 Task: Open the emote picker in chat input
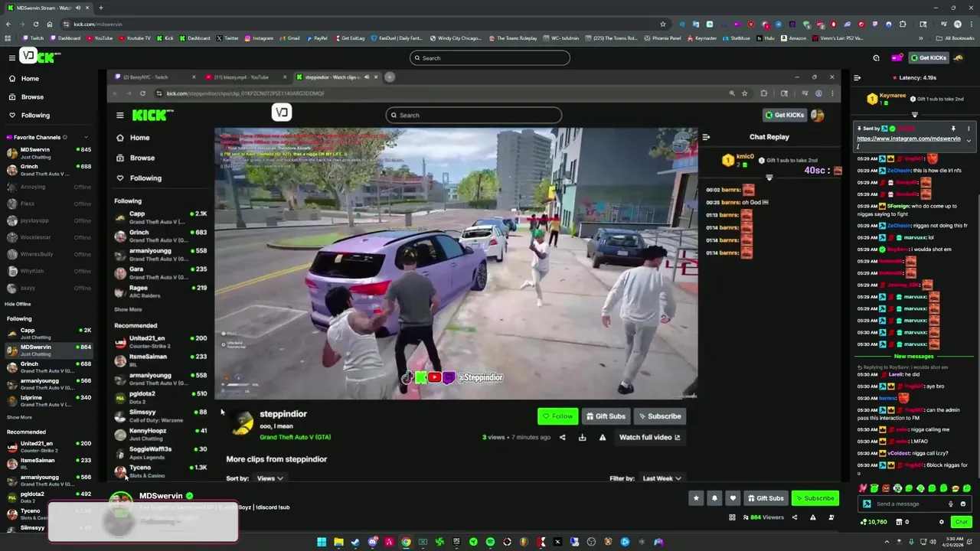[963, 504]
